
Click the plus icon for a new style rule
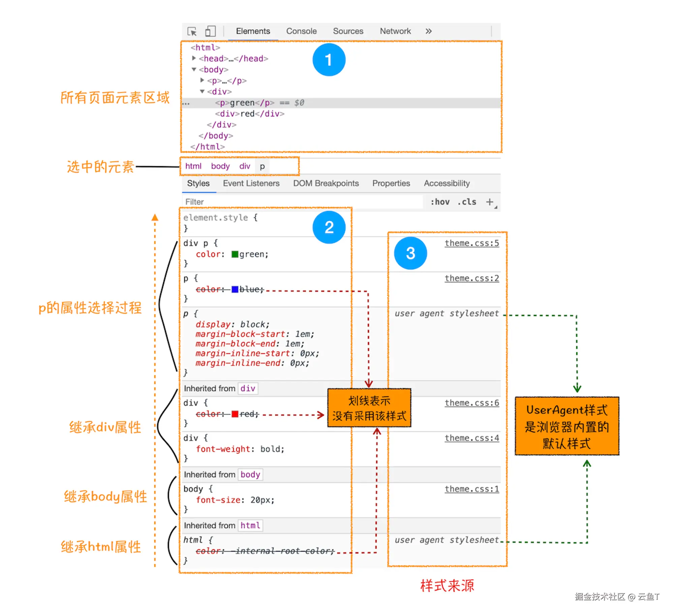[489, 202]
